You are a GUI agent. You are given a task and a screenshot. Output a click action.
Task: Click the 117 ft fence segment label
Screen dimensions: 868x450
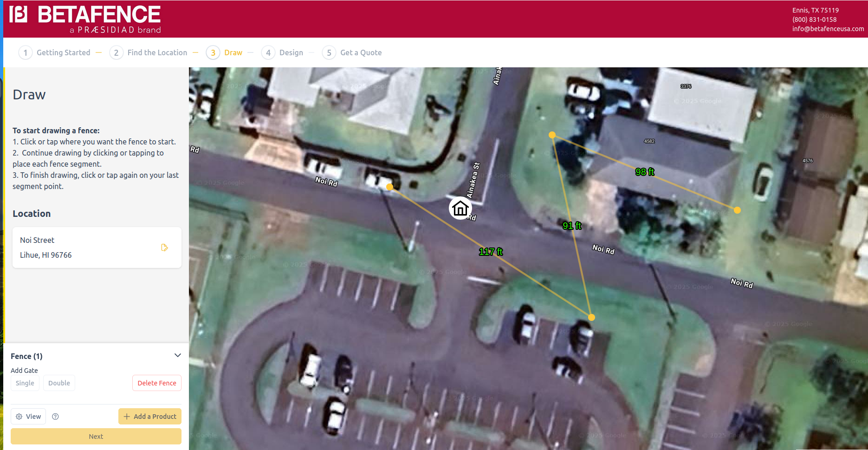(491, 252)
